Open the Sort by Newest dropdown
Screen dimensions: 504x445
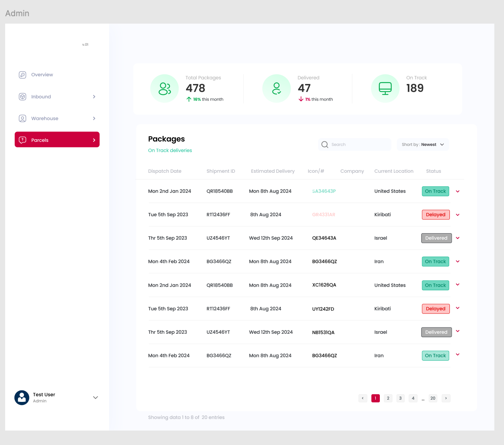pyautogui.click(x=423, y=144)
